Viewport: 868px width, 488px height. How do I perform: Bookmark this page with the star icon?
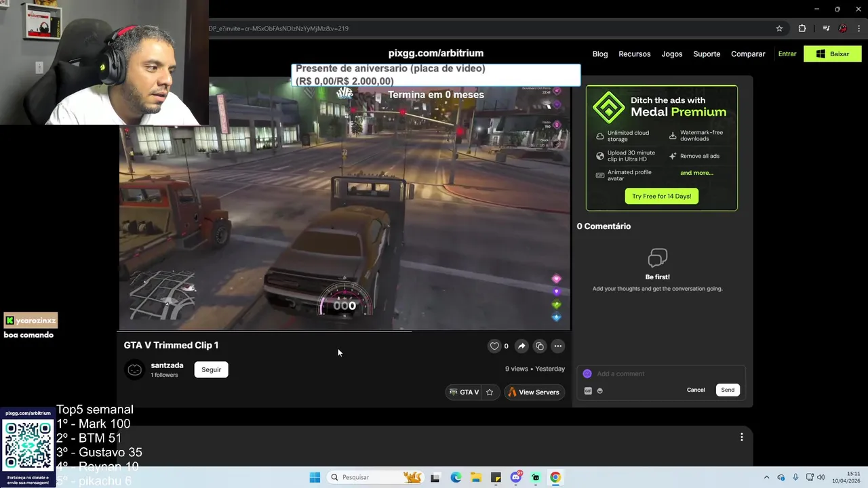[x=779, y=28]
